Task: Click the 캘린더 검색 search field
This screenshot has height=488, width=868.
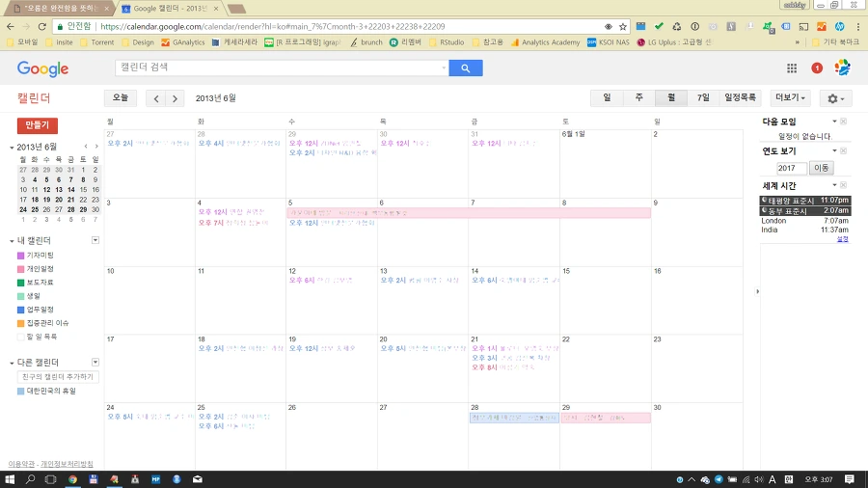Action: point(280,68)
